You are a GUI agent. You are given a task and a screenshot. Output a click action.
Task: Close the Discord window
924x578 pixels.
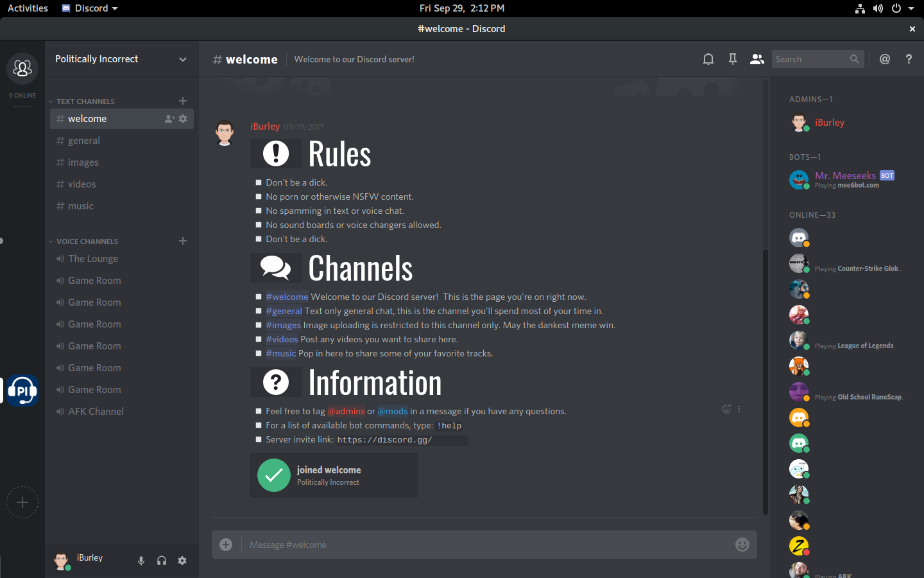912,29
